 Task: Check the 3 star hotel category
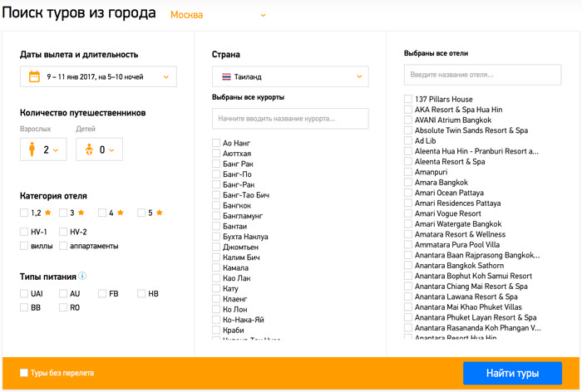(x=63, y=213)
